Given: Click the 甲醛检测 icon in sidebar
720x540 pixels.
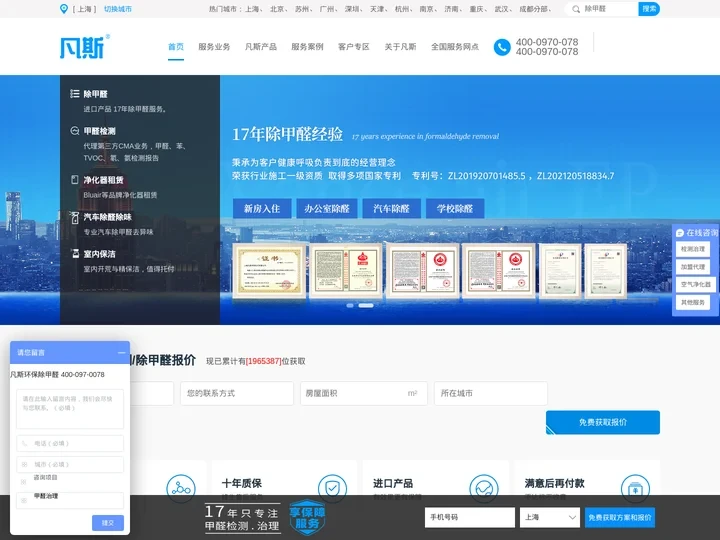Looking at the screenshot, I should point(74,131).
